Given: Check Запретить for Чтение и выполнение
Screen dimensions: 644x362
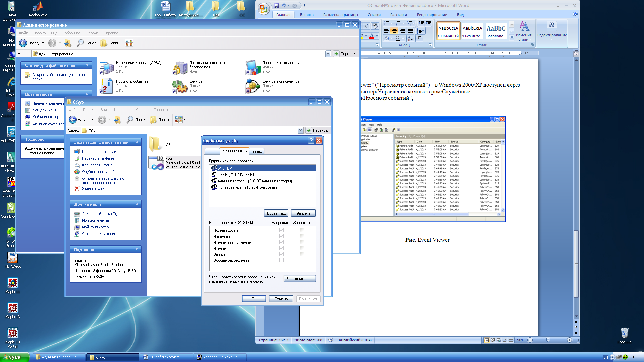Looking at the screenshot, I should tap(302, 242).
